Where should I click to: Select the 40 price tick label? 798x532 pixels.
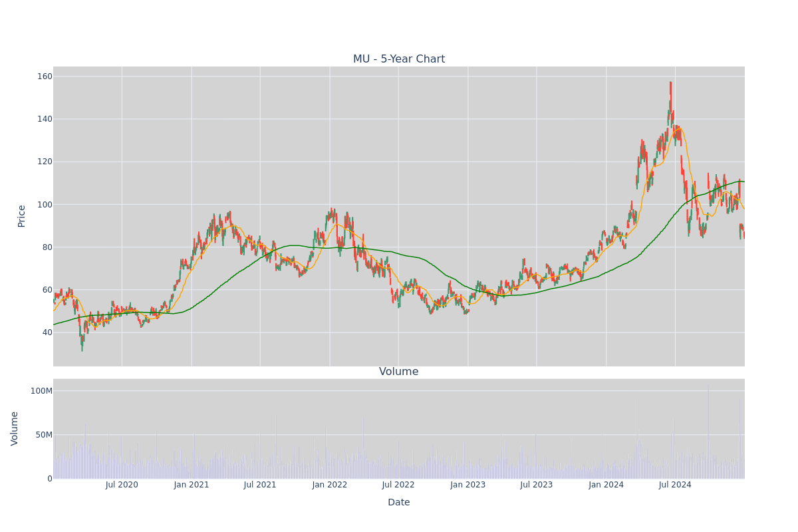[47, 332]
